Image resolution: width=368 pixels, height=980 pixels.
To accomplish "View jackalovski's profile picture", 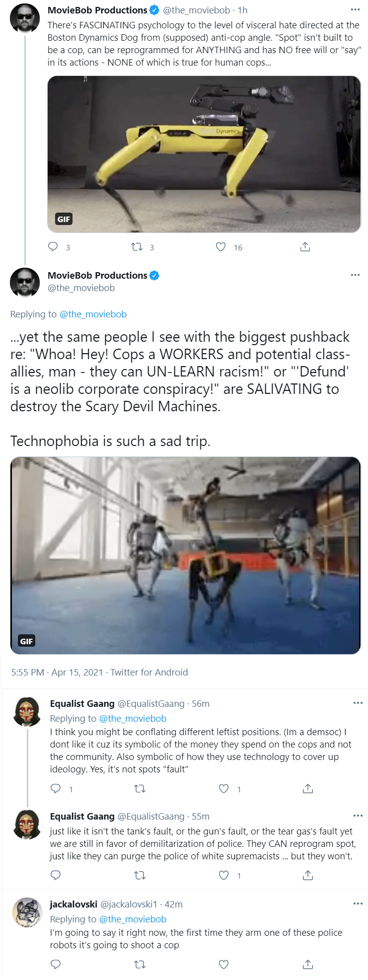I will (27, 912).
